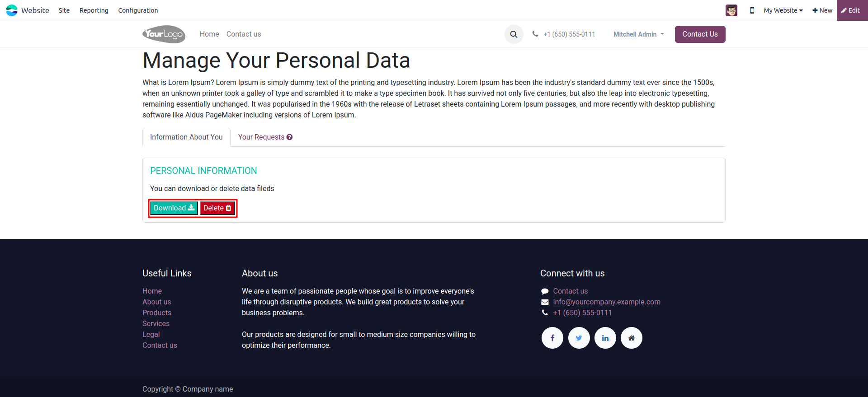868x397 pixels.
Task: Click the user avatar in top bar
Action: pos(731,10)
